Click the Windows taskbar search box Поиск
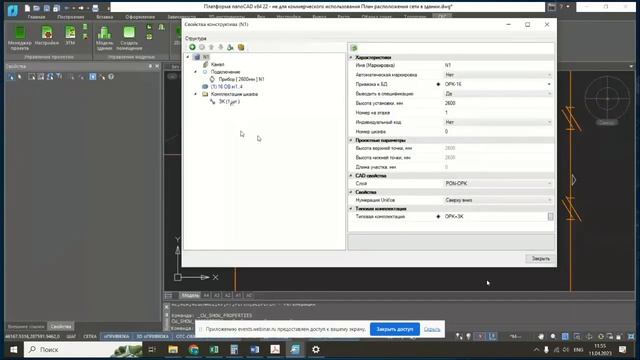Viewport: 640px width, 360px height. [83, 349]
